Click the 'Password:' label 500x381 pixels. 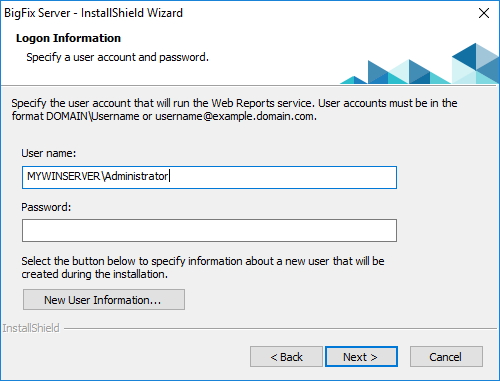click(46, 207)
